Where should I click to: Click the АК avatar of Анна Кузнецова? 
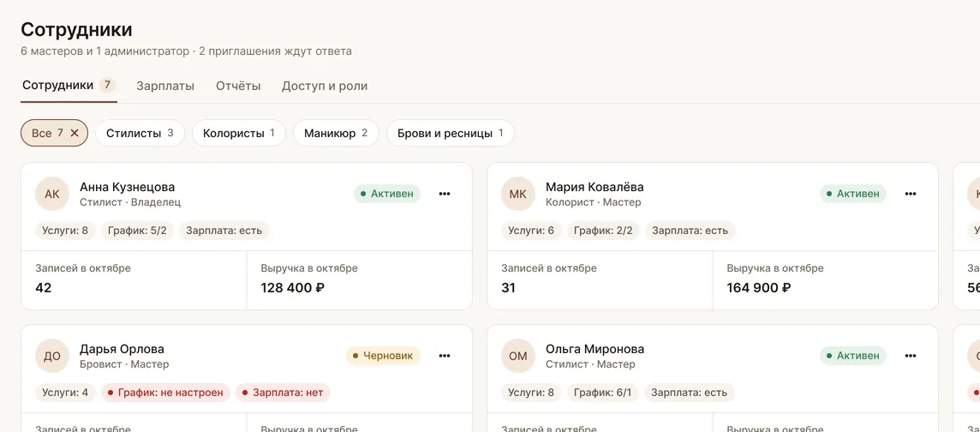click(52, 194)
